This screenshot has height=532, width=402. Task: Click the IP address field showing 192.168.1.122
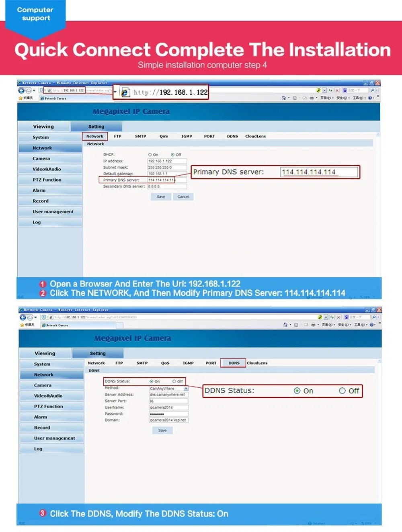tap(167, 161)
